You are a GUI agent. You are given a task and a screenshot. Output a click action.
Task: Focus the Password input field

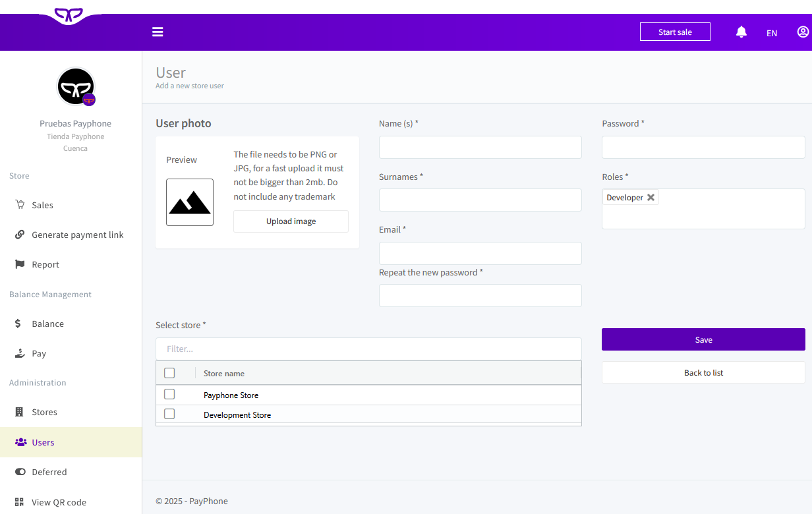(703, 147)
